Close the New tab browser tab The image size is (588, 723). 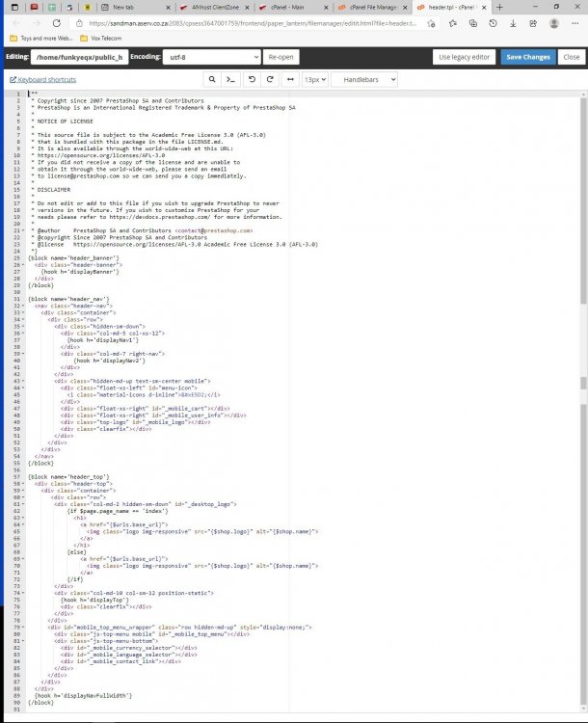(x=168, y=8)
